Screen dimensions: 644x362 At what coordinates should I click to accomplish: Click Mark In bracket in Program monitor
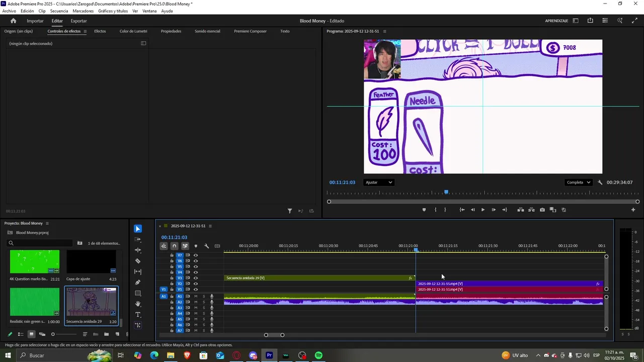pos(436,210)
